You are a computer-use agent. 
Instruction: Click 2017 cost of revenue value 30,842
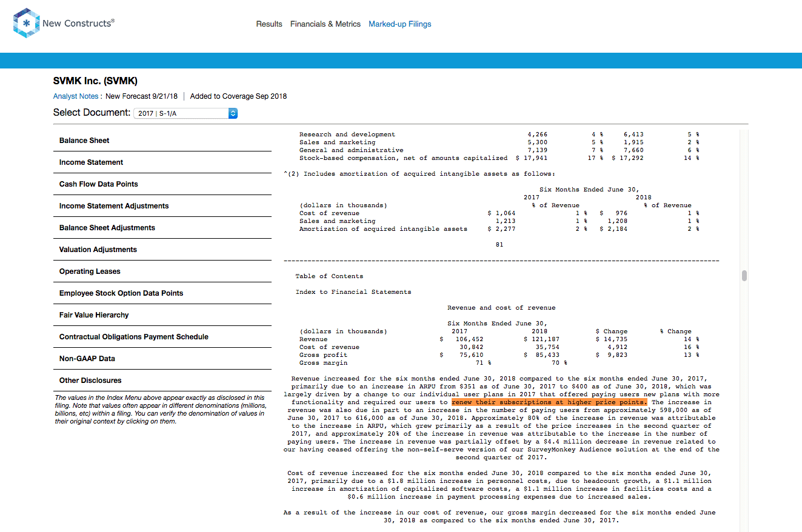pyautogui.click(x=472, y=347)
